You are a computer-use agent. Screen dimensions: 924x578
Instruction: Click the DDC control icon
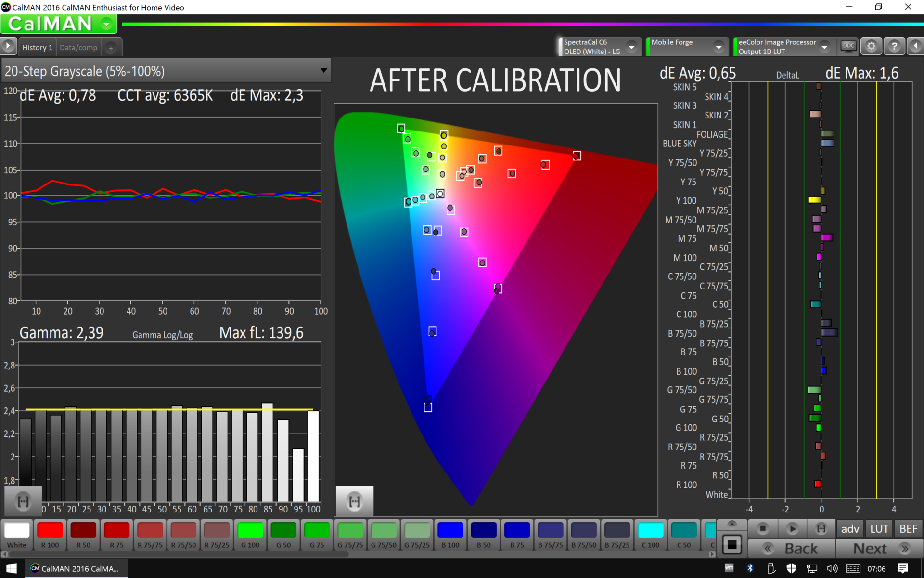pos(848,46)
